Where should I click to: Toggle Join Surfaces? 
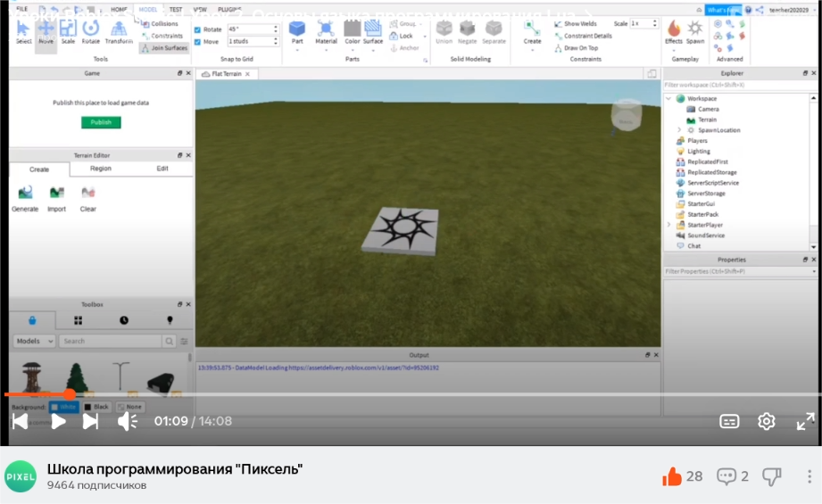164,47
